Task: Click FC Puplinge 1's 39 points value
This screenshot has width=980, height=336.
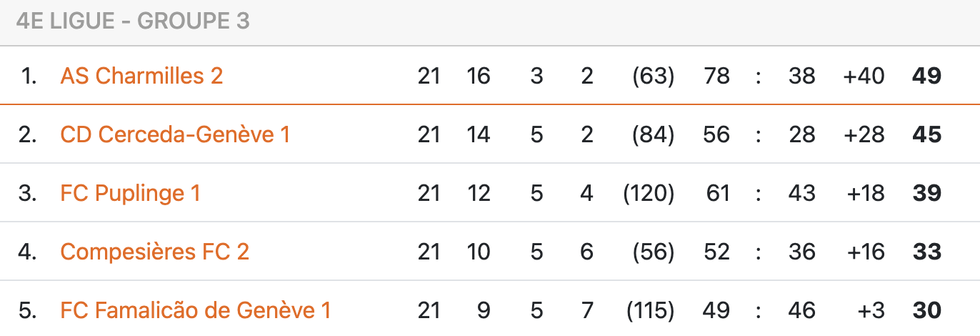Action: click(926, 193)
